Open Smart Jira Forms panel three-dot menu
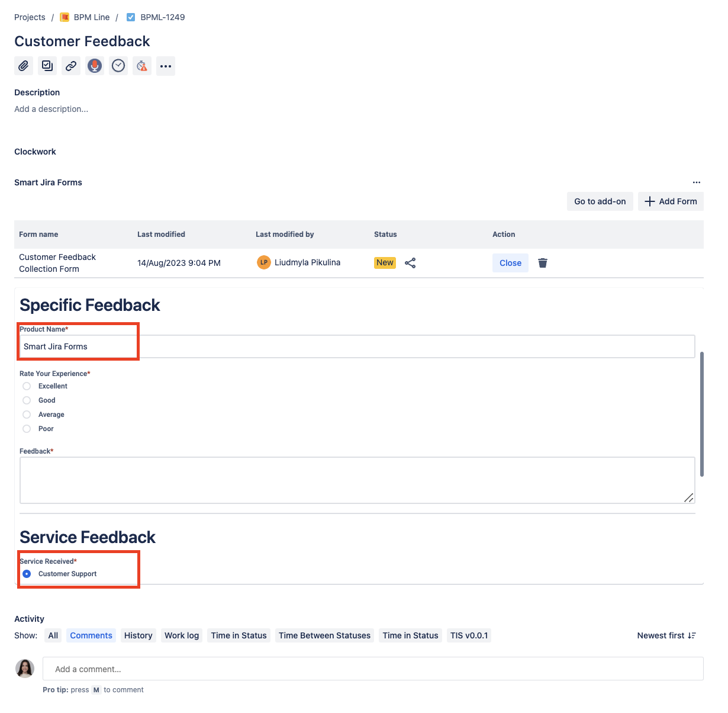 (x=697, y=182)
